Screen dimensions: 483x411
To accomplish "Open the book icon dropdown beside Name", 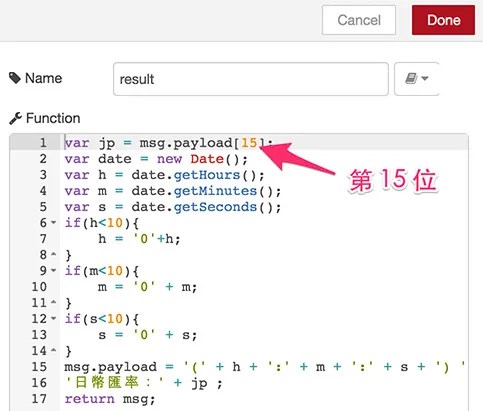I will pos(416,79).
